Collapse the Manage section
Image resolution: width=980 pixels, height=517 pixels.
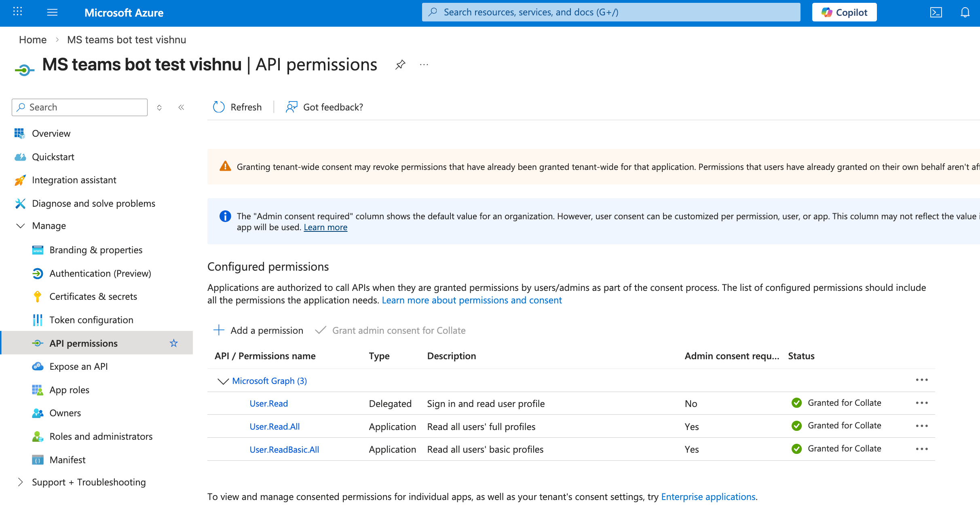tap(20, 226)
